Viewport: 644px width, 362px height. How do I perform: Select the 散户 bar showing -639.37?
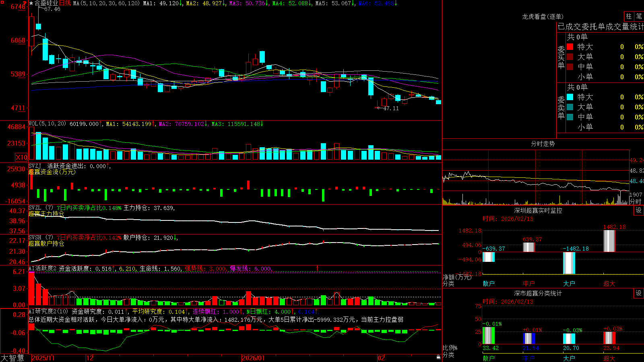click(489, 257)
